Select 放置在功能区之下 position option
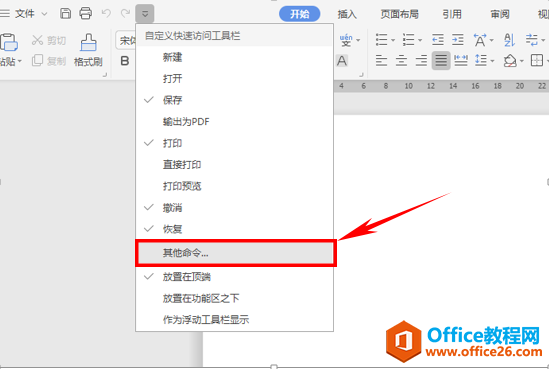The height and width of the screenshot is (369, 549). [234, 298]
